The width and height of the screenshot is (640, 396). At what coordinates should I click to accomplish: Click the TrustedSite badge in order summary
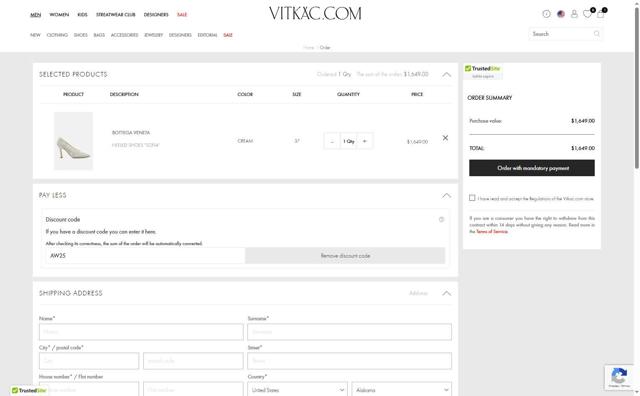point(482,71)
